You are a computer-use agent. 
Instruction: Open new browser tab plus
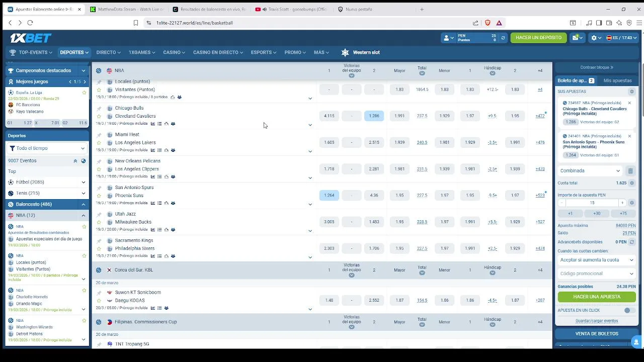pos(422,10)
